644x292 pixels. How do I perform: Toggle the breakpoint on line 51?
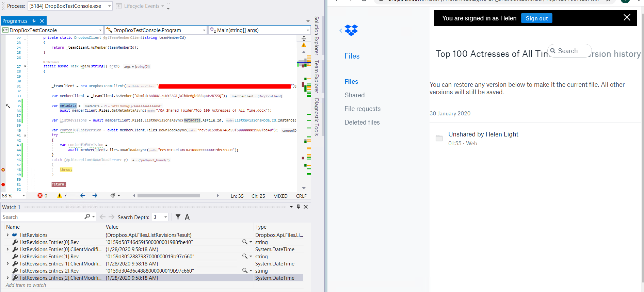coord(3,184)
